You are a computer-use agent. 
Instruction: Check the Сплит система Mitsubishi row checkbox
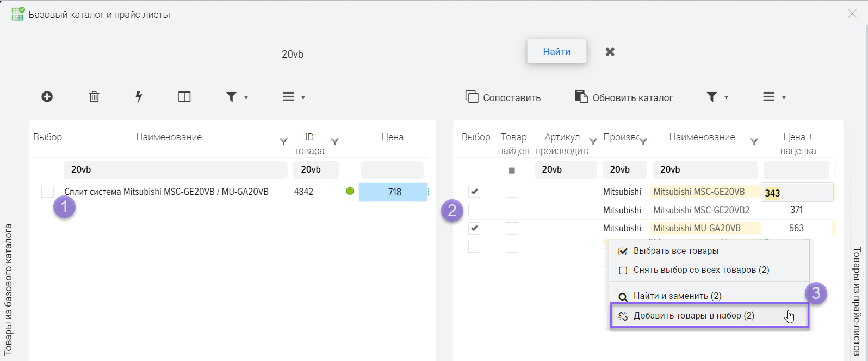coord(48,192)
